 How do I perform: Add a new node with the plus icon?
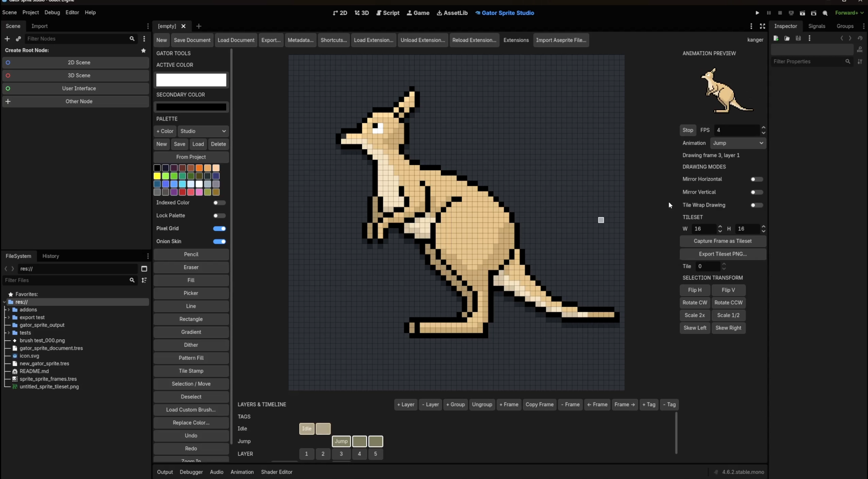pos(7,38)
